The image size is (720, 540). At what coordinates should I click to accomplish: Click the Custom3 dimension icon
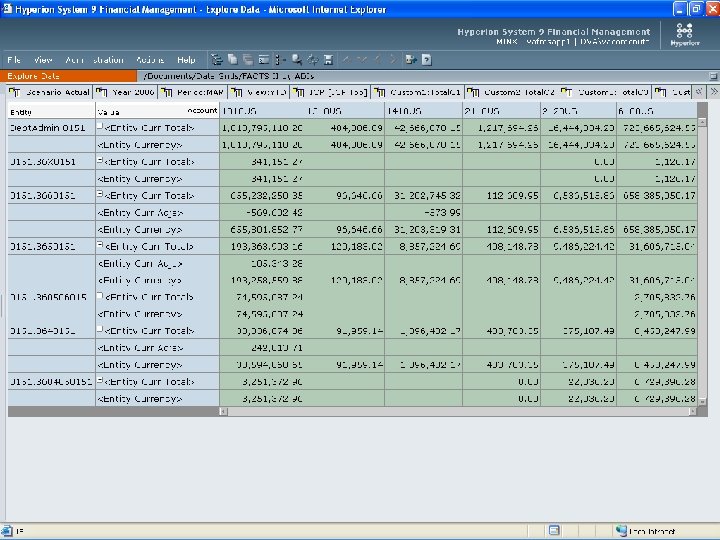tap(567, 92)
